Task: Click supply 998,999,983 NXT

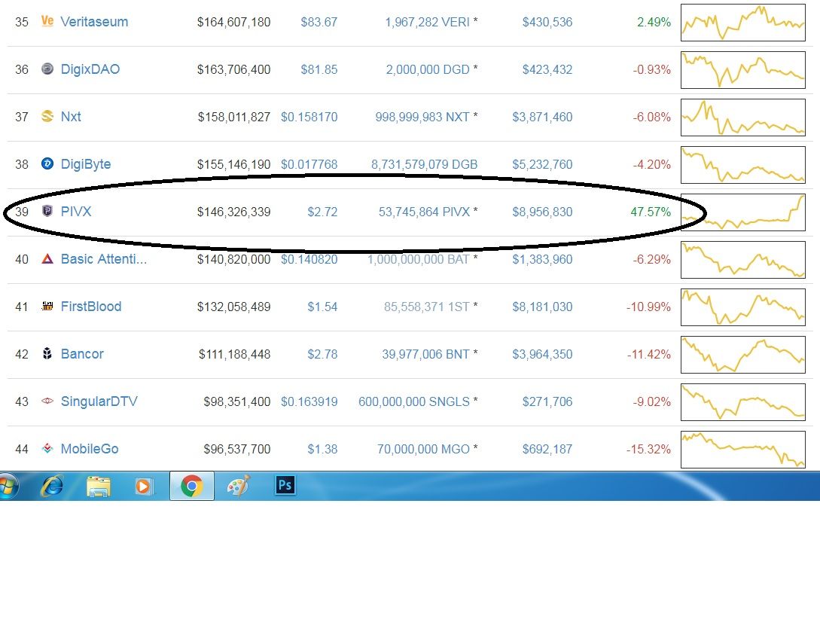Action: coord(422,117)
